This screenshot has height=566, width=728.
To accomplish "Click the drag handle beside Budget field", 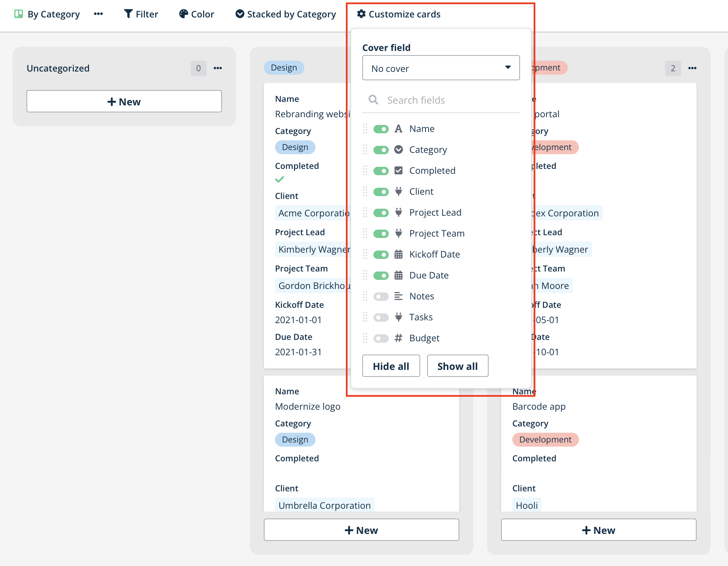I will [365, 338].
